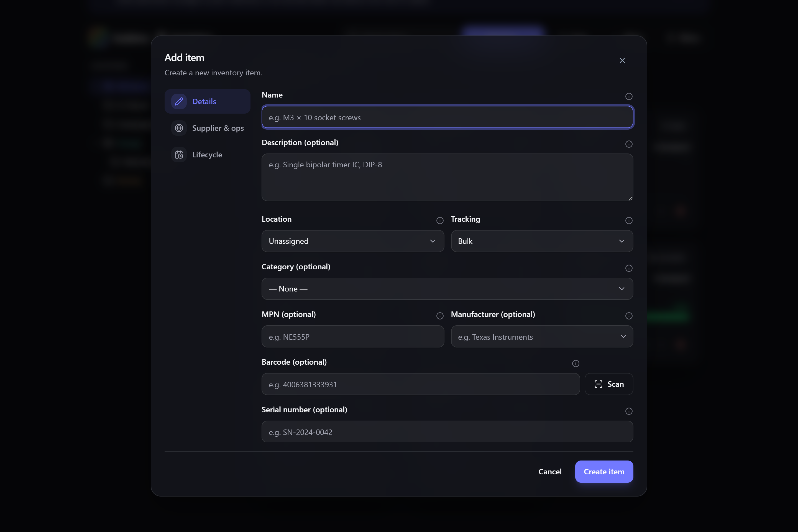Click the Description text area

tap(447, 177)
